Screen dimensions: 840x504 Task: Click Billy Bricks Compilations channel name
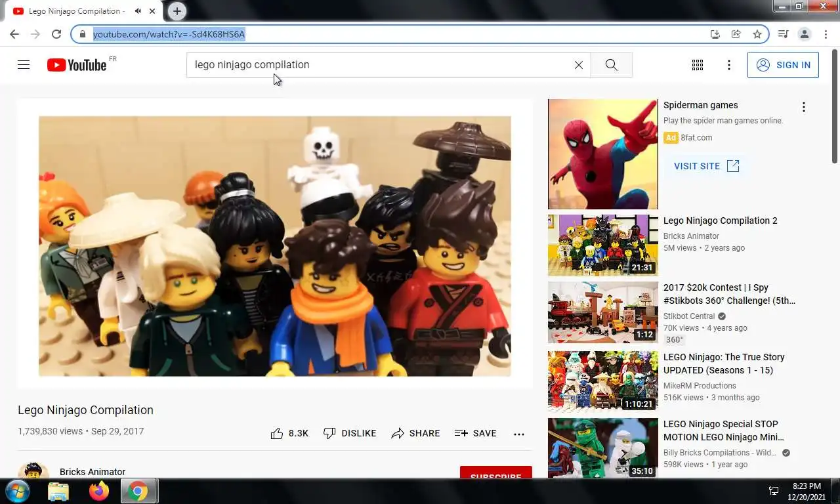[721, 453]
